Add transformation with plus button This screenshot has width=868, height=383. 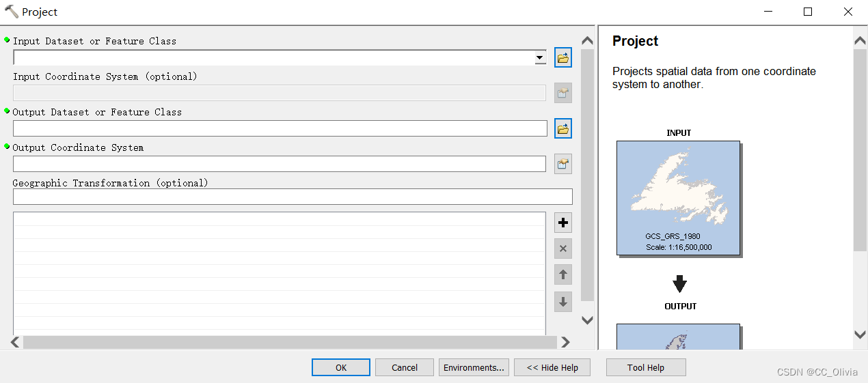pos(563,223)
